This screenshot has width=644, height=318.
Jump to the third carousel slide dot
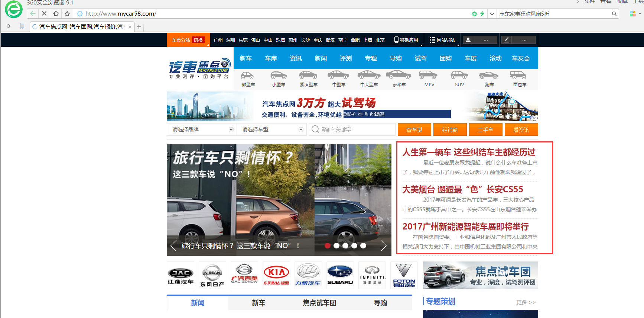(345, 245)
